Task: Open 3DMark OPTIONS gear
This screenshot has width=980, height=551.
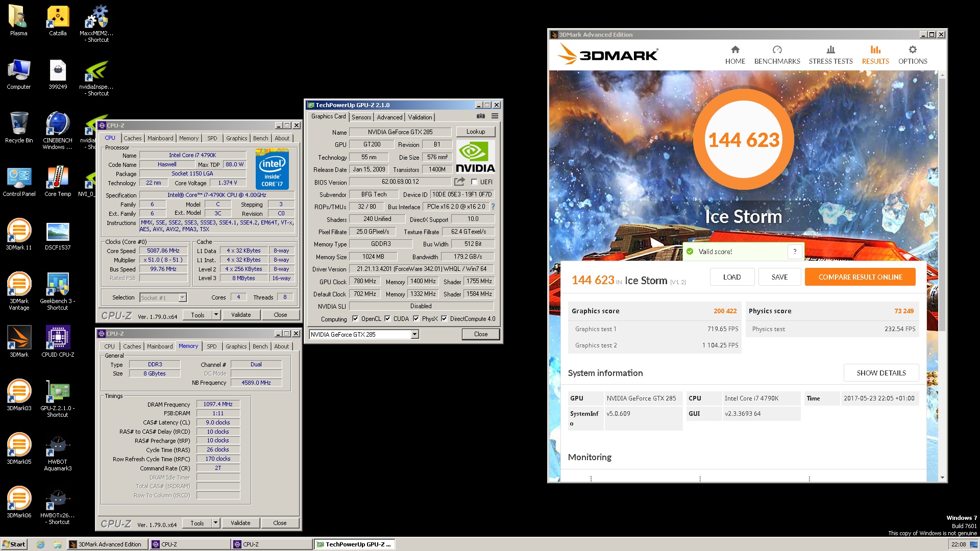Action: pos(912,55)
